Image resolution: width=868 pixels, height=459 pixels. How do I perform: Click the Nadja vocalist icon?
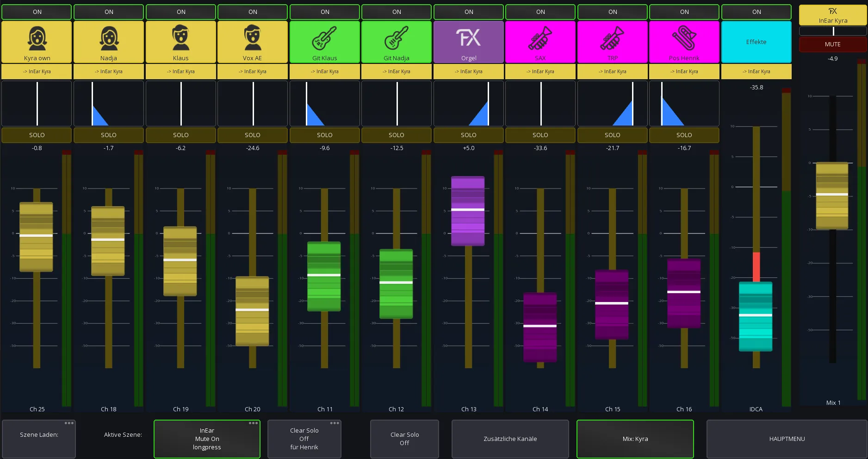(109, 38)
